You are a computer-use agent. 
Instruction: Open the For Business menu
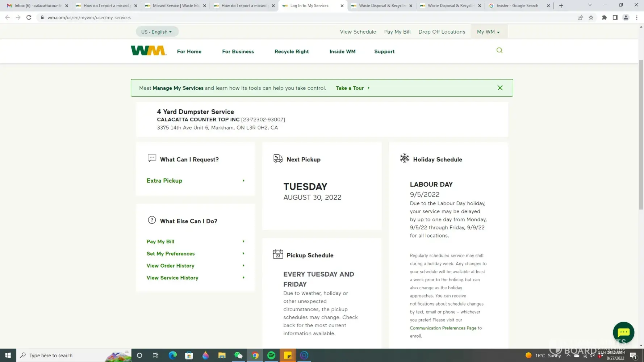pyautogui.click(x=238, y=51)
